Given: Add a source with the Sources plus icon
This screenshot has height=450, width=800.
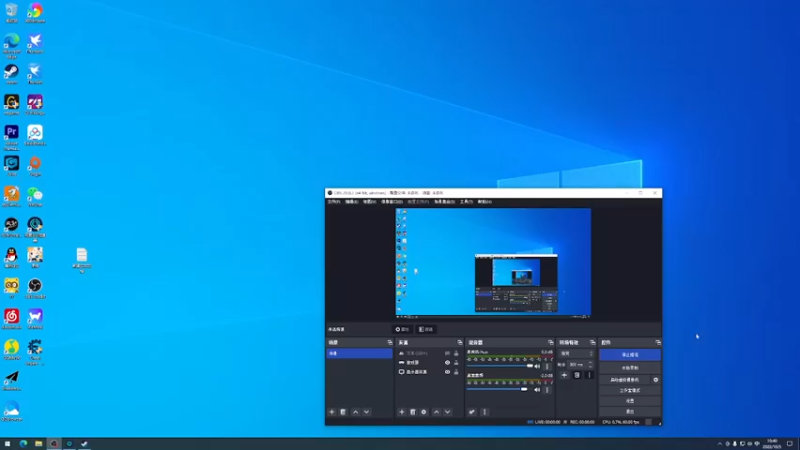Looking at the screenshot, I should 402,412.
